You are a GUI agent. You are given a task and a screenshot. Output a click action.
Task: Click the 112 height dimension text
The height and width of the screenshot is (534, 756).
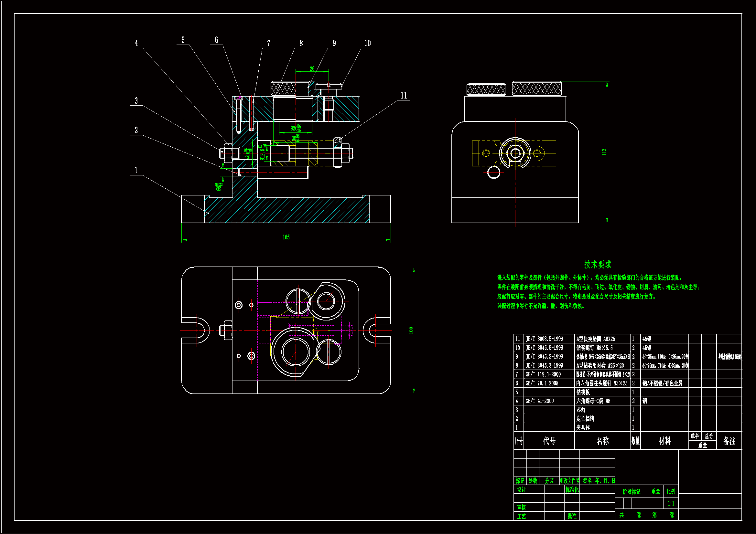pyautogui.click(x=604, y=152)
